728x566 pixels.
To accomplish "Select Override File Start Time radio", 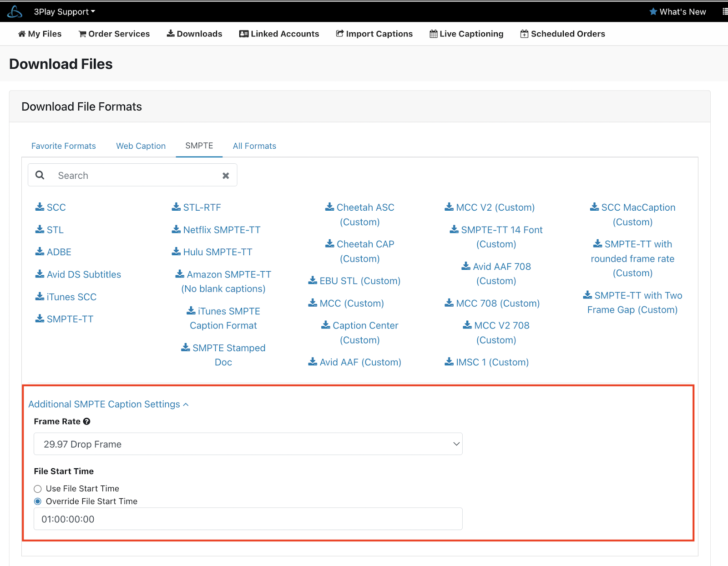I will click(x=38, y=501).
